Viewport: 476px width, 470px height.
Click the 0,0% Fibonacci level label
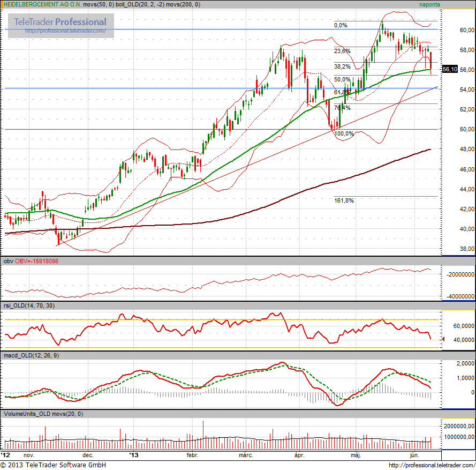click(x=341, y=25)
